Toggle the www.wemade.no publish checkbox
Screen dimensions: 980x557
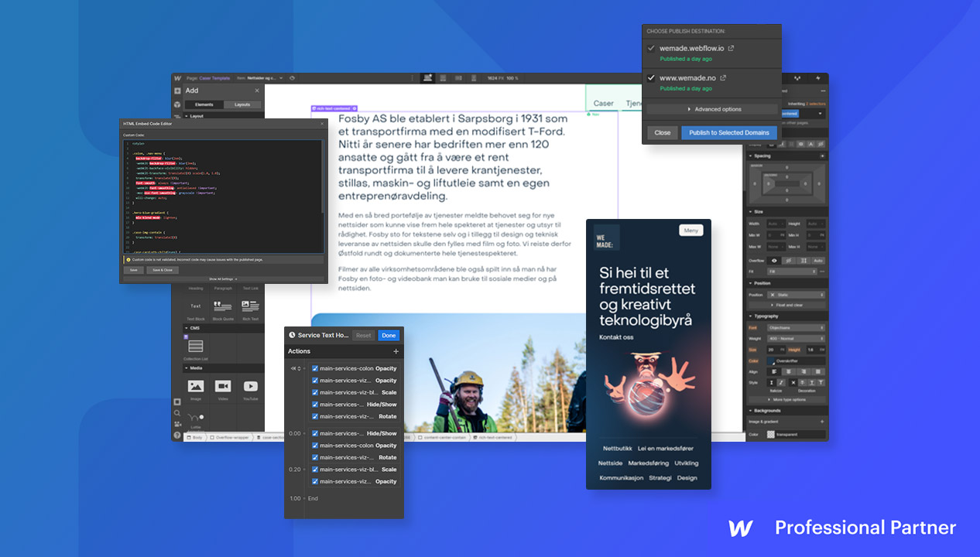click(651, 77)
